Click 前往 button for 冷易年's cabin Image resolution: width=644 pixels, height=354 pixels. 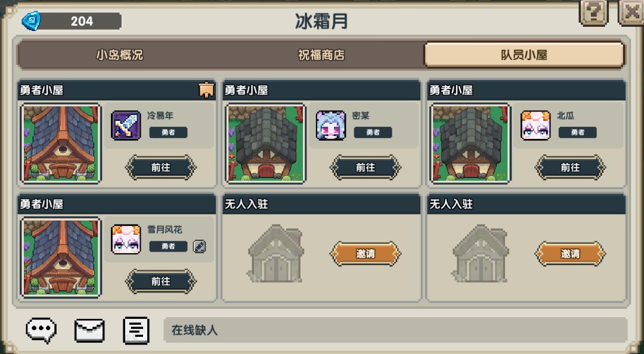(160, 167)
